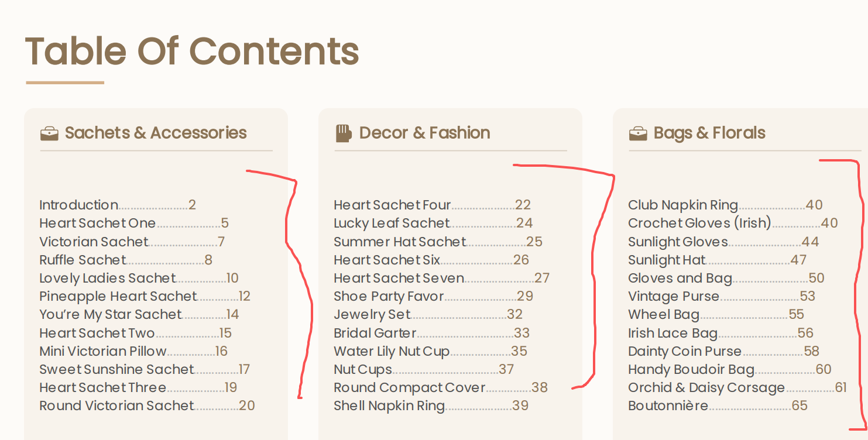Open Round Victorian Sachet entry
Viewport: 868px width, 440px height.
pyautogui.click(x=147, y=405)
